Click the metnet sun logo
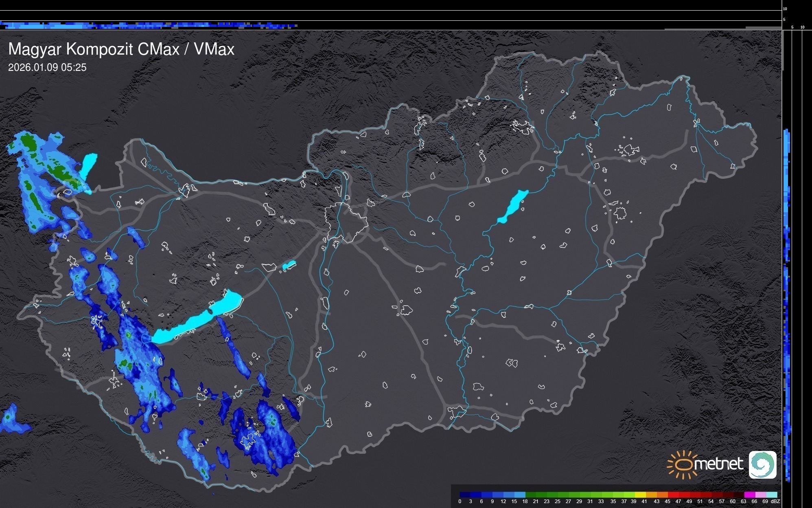Image resolution: width=812 pixels, height=508 pixels. tap(682, 464)
